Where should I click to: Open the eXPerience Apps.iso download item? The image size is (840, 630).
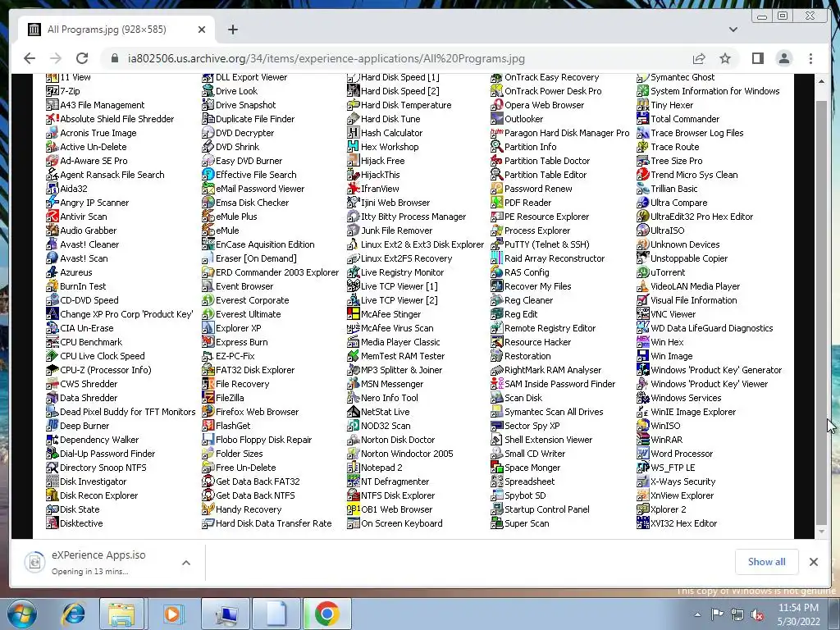97,562
